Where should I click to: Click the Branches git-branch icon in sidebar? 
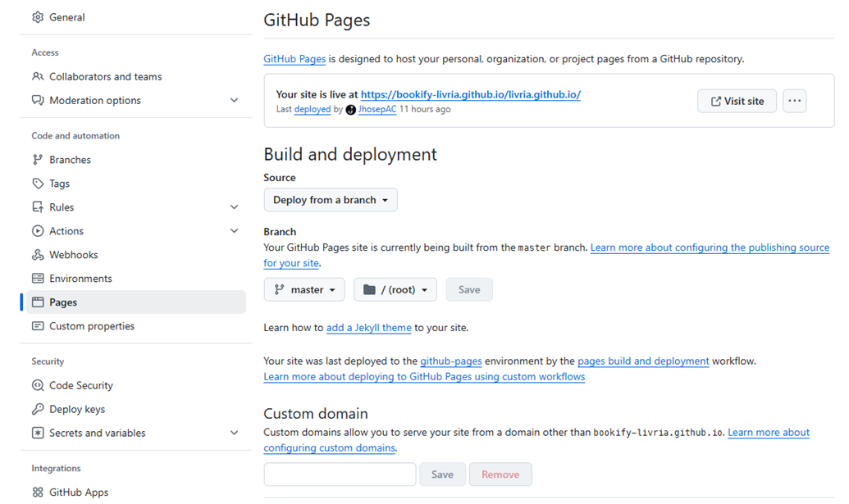[x=38, y=160]
